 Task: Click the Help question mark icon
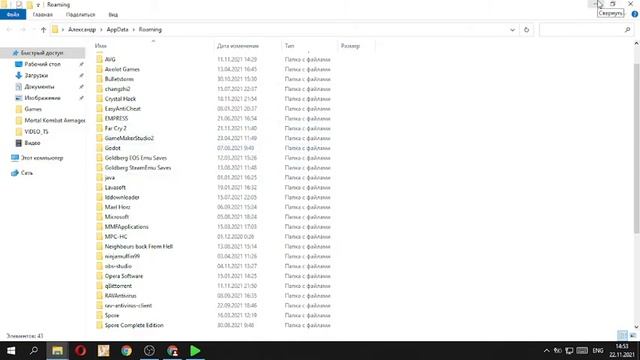pyautogui.click(x=635, y=14)
